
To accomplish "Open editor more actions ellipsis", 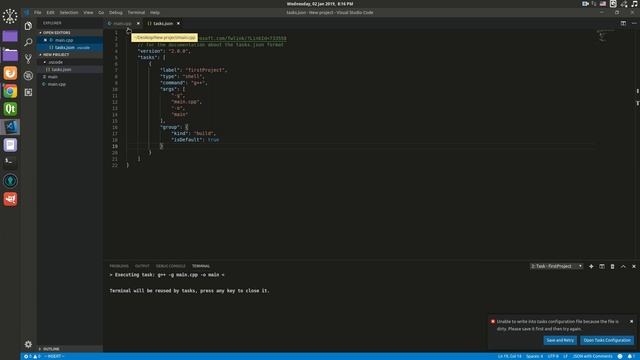I will tap(634, 23).
